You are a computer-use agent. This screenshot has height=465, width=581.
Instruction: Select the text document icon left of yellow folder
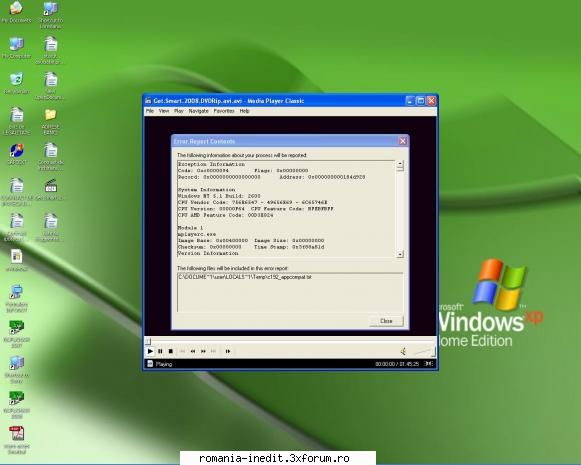(x=16, y=121)
